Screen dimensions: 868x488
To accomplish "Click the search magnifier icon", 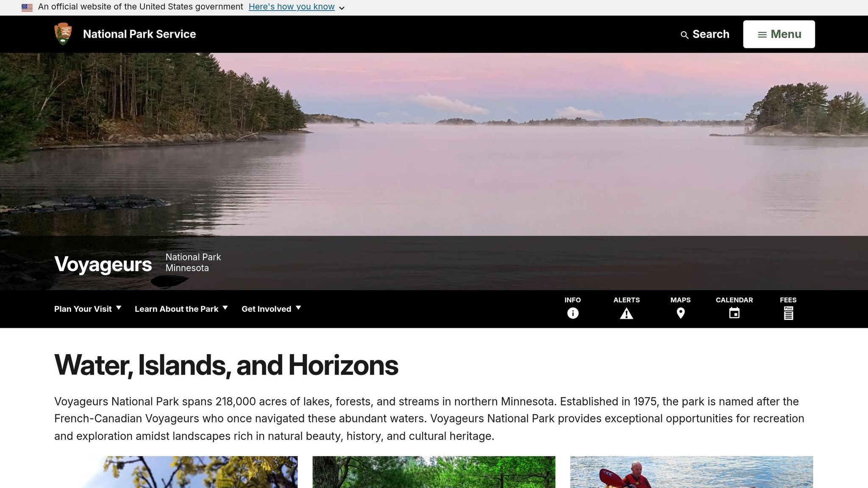I will coord(684,35).
